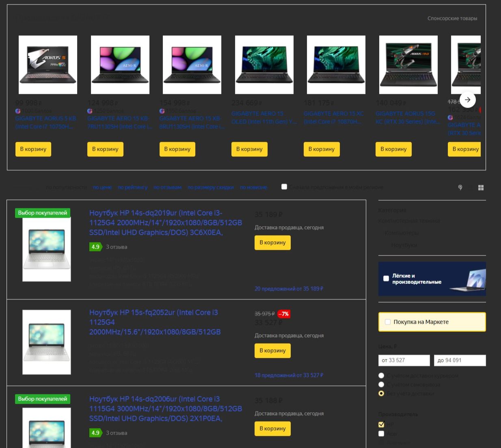
Task: Open '3 отзыва' link for HP 14s-dq2019ur
Action: [x=117, y=247]
